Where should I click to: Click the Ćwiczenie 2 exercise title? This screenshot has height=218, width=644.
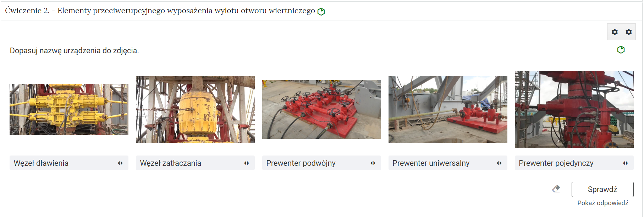160,11
